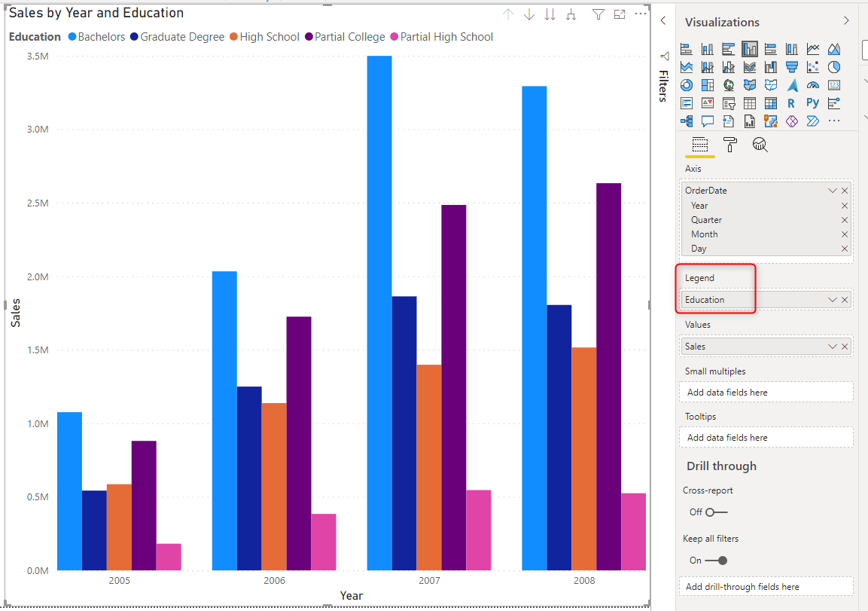The image size is (868, 611).
Task: Open focus mode for the chart
Action: [620, 14]
